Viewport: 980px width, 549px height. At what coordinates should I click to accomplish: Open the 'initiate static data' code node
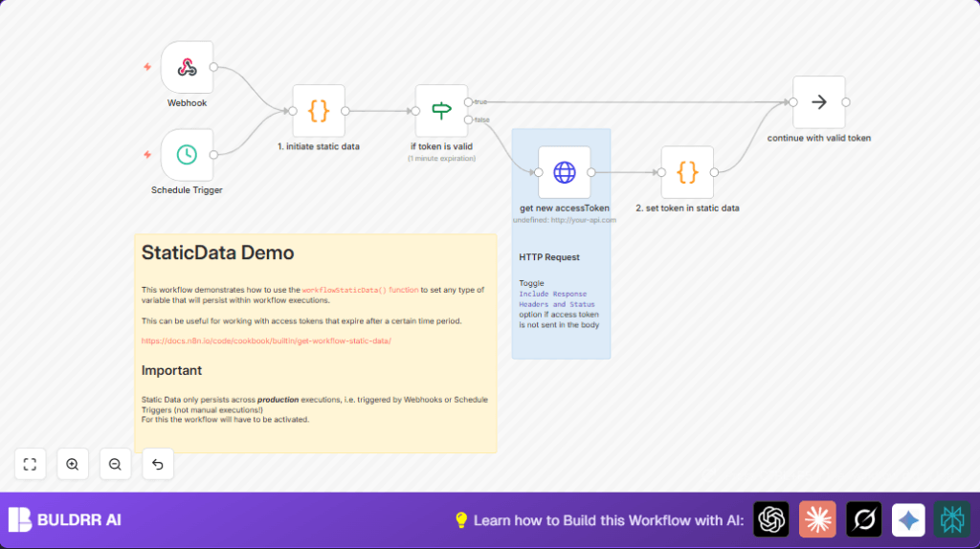point(319,111)
